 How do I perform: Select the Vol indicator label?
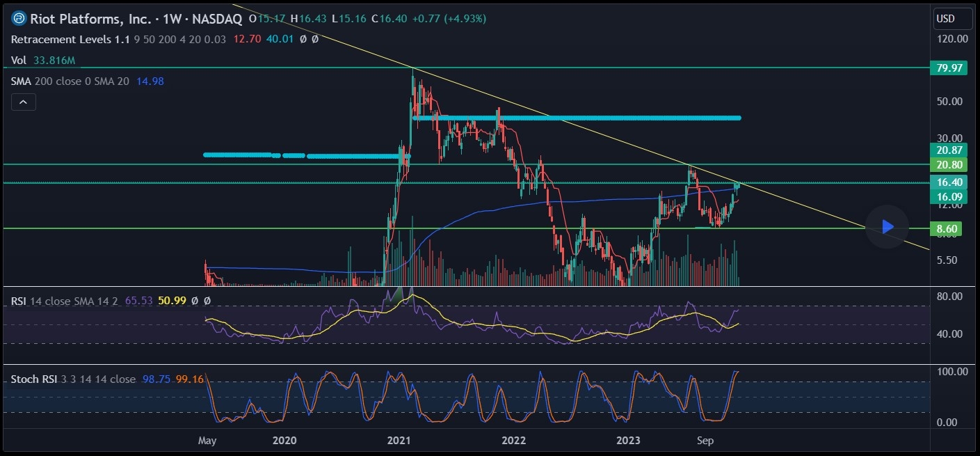19,61
